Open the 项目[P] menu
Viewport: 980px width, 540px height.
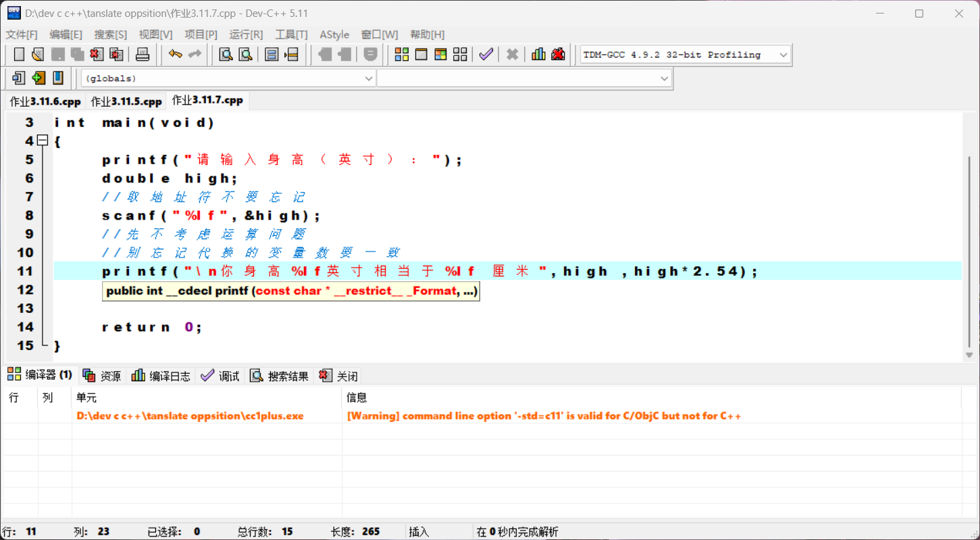tap(201, 34)
